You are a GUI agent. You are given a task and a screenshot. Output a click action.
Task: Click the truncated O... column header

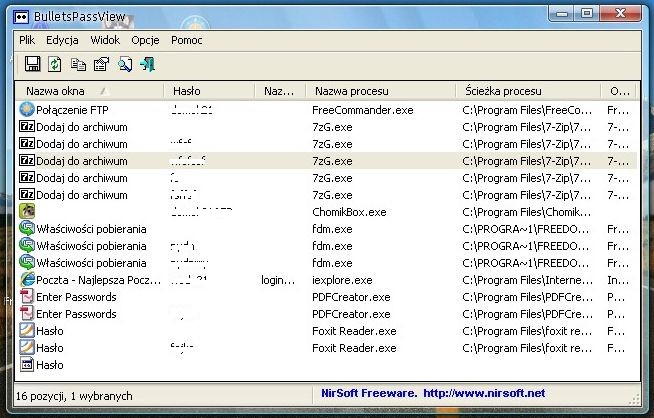click(x=619, y=91)
